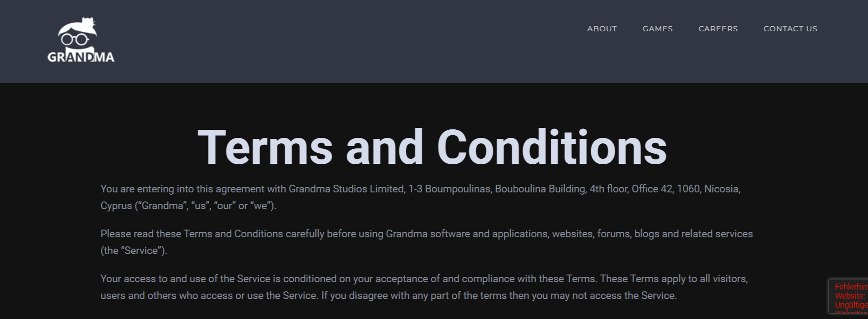Open the ABOUT page

point(602,29)
